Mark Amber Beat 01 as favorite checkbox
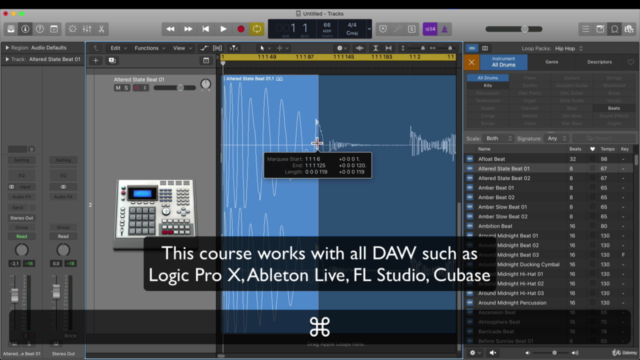 coord(592,188)
